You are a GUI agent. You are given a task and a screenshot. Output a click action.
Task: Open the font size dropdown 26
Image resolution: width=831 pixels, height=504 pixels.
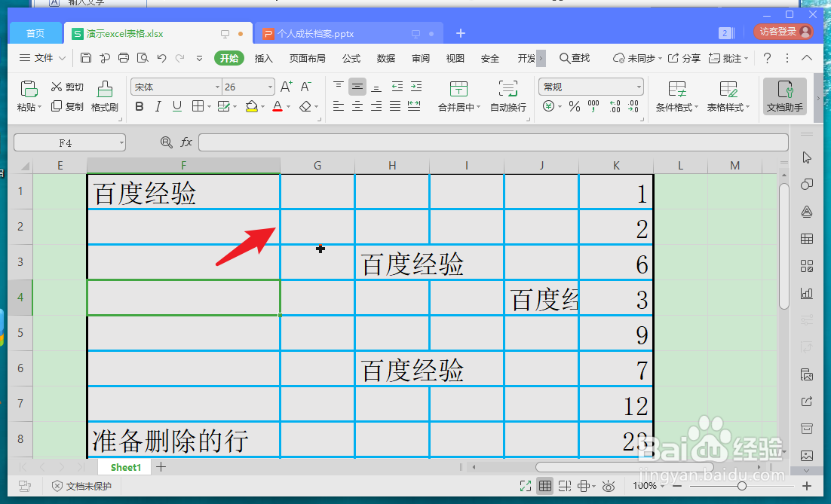tap(270, 87)
